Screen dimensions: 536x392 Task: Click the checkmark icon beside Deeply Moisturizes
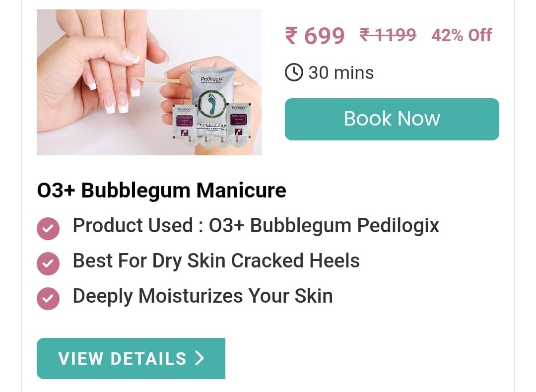click(48, 298)
